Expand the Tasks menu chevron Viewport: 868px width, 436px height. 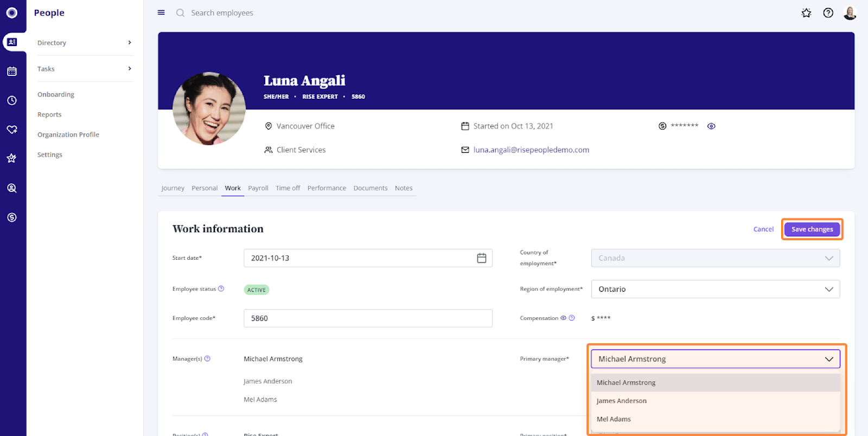130,68
